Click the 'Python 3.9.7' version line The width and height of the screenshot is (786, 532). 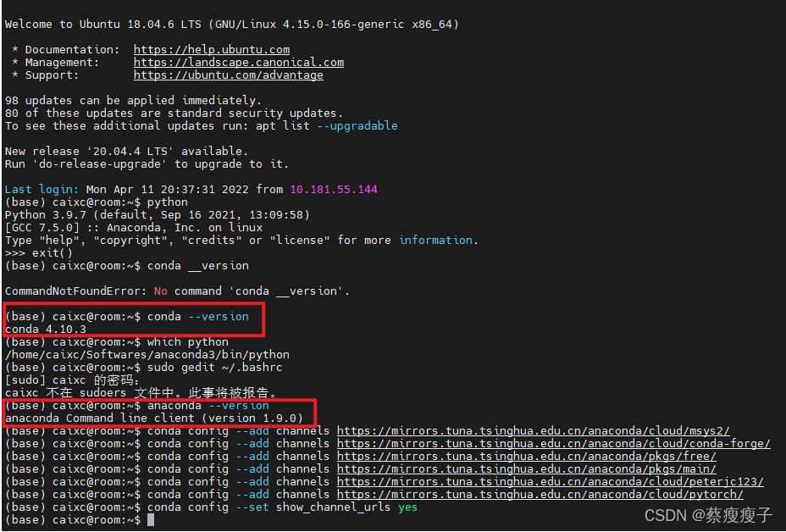(x=158, y=215)
